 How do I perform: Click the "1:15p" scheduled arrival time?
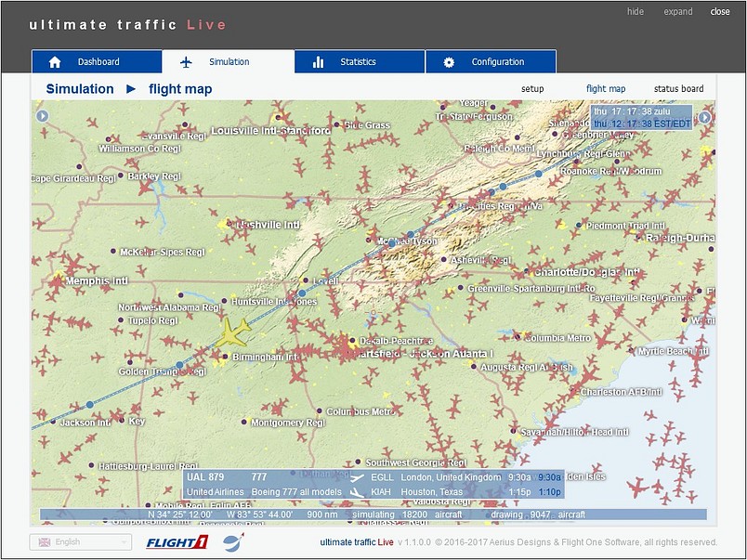tap(519, 492)
